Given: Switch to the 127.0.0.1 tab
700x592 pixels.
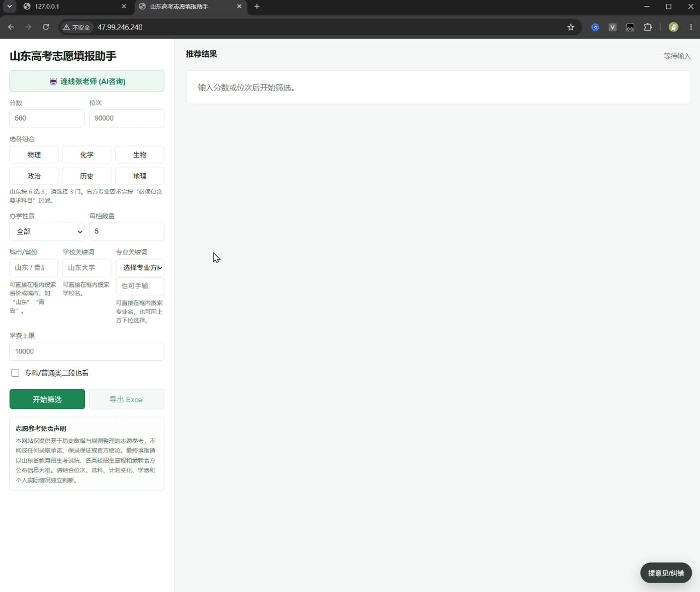Looking at the screenshot, I should pyautogui.click(x=75, y=7).
